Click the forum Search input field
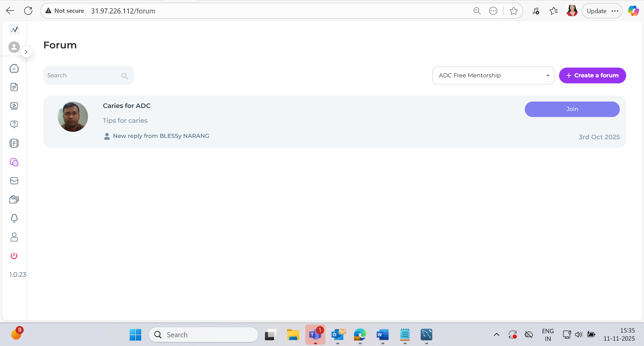Image resolution: width=644 pixels, height=346 pixels. point(84,76)
